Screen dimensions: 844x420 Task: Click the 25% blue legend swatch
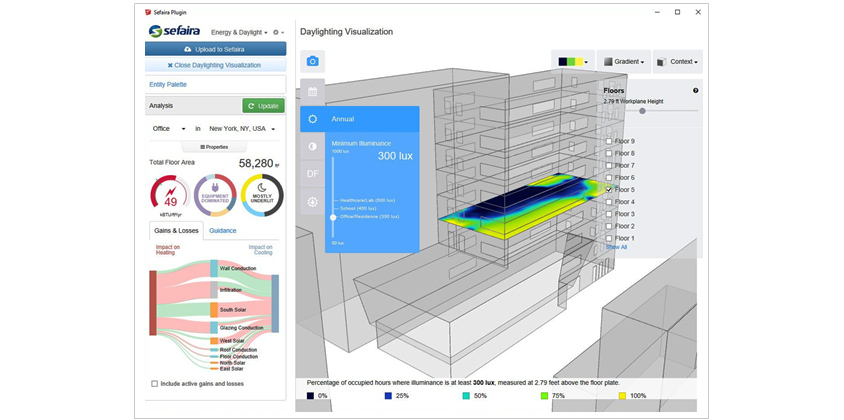tap(388, 396)
